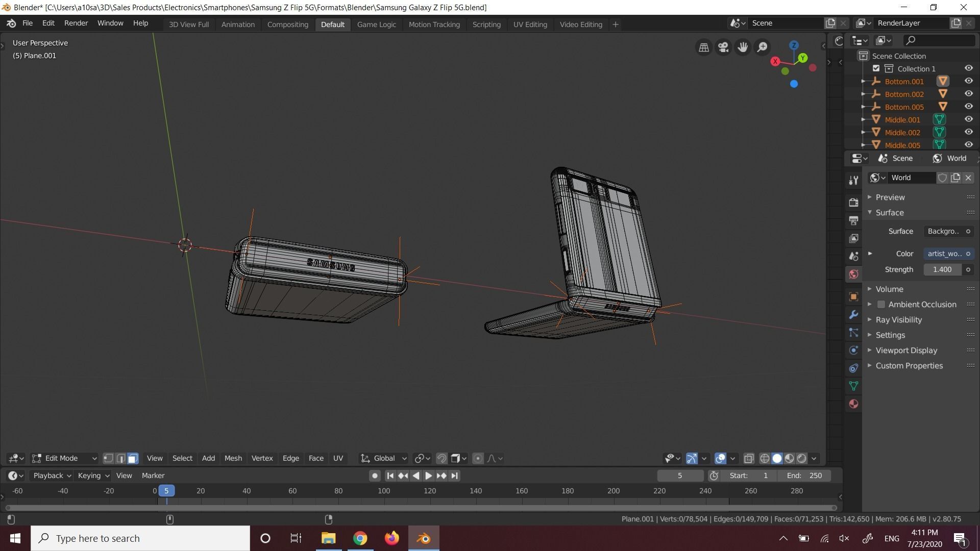Switch to the Scripting workspace tab
This screenshot has width=980, height=551.
[x=486, y=24]
